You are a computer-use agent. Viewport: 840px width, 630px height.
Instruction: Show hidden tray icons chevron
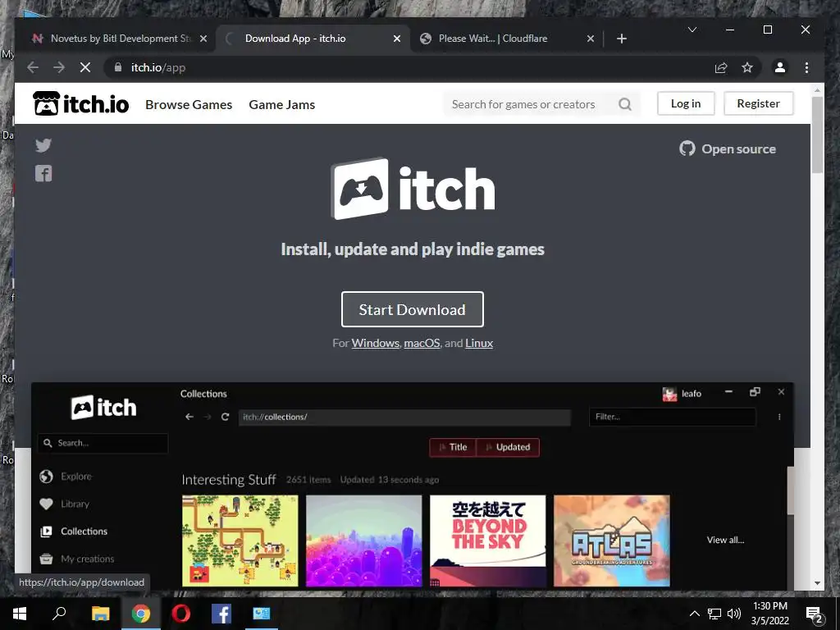pyautogui.click(x=694, y=614)
